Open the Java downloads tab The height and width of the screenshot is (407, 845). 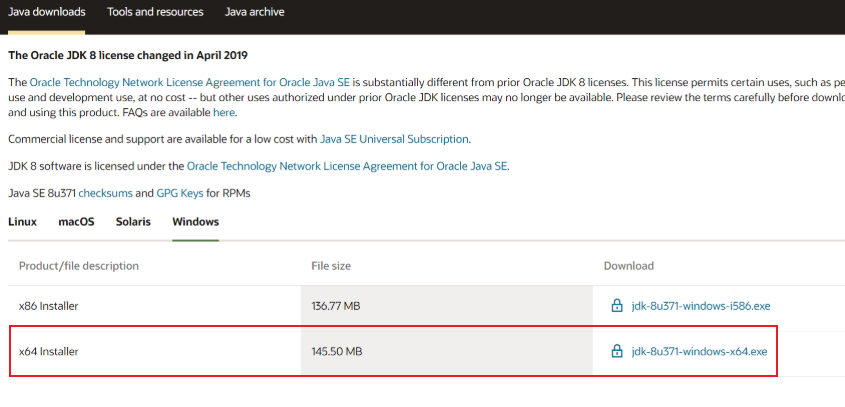point(46,12)
